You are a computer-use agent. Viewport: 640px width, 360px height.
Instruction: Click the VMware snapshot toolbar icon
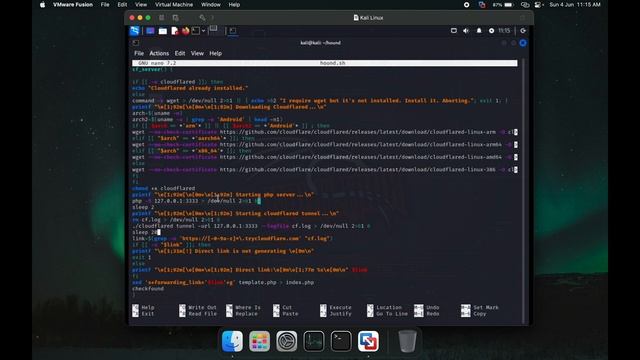point(176,18)
